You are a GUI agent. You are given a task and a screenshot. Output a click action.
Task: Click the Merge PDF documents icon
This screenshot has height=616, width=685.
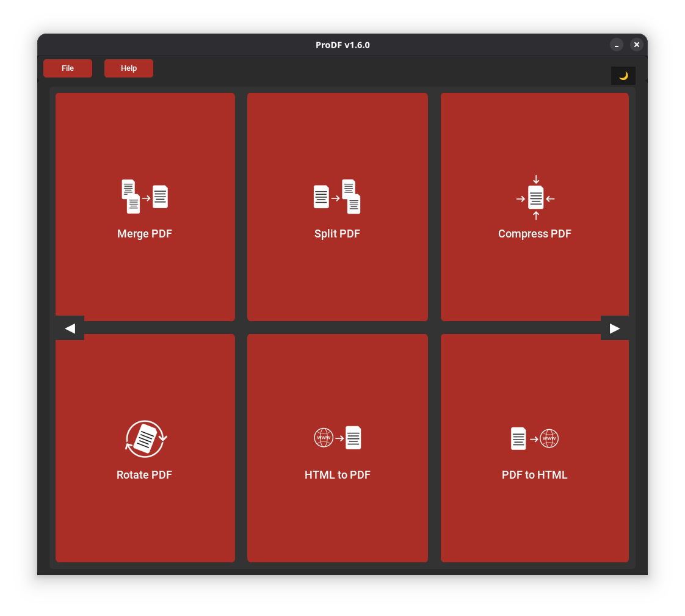145,197
